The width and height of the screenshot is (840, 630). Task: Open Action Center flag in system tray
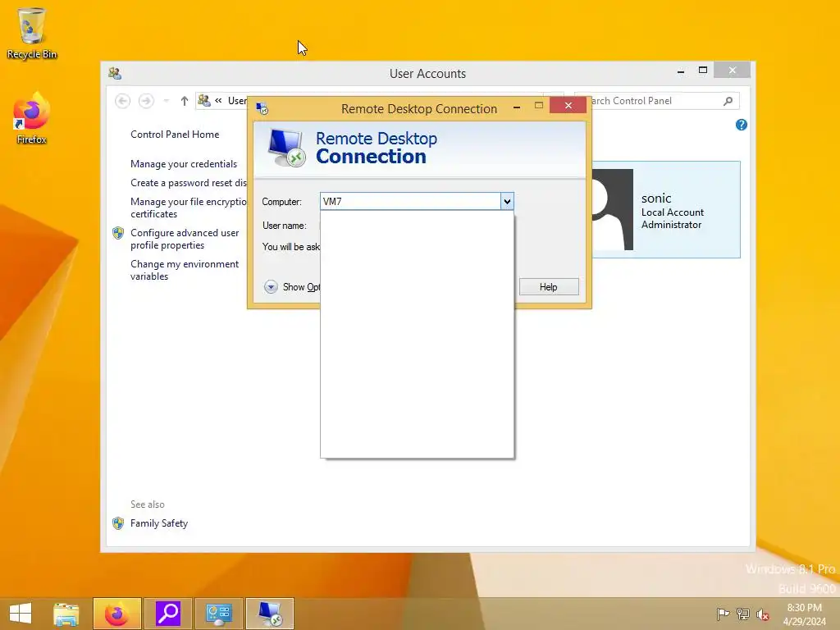click(723, 614)
